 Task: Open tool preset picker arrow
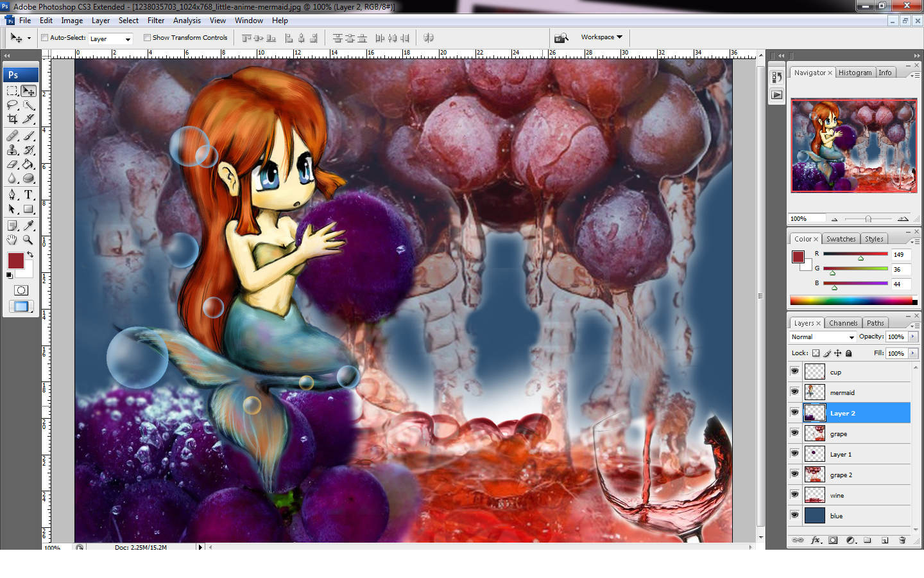coord(29,39)
